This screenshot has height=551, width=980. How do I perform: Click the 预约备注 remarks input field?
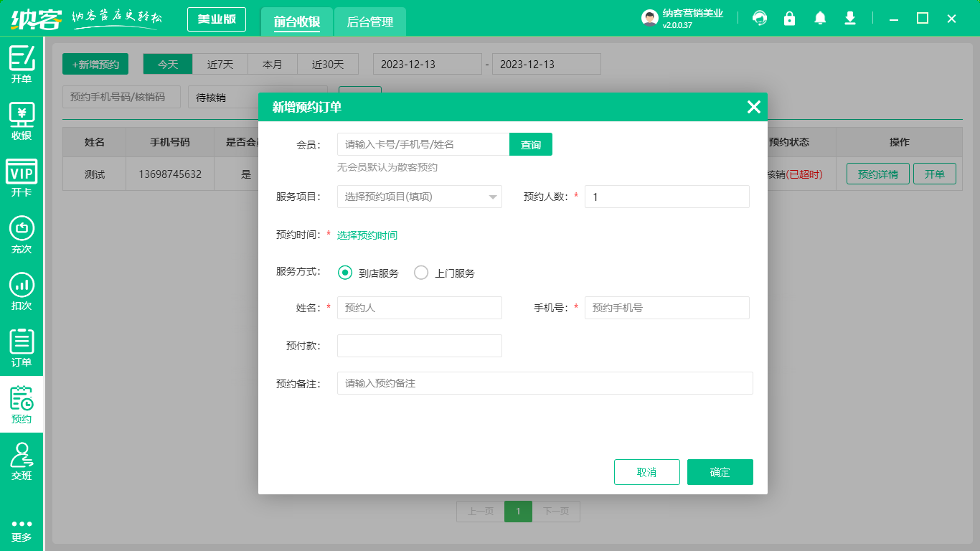pos(545,383)
